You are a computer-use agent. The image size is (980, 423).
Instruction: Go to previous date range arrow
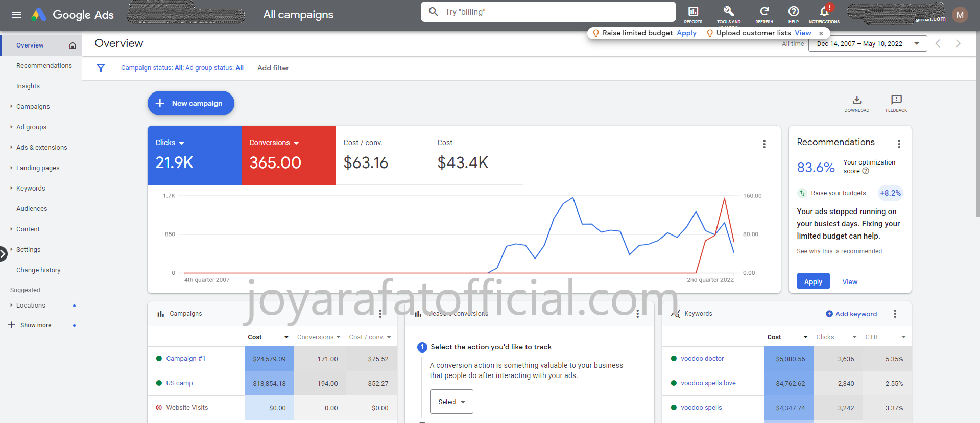pos(938,44)
